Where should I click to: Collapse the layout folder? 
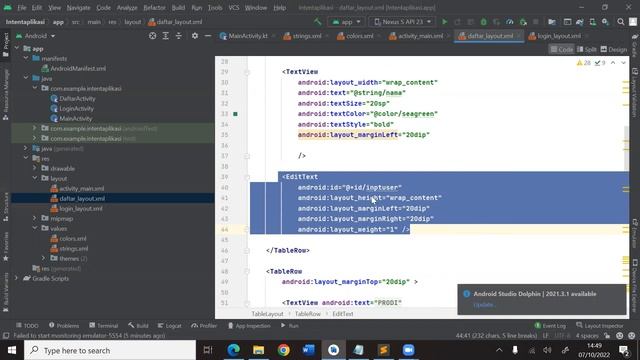35,178
